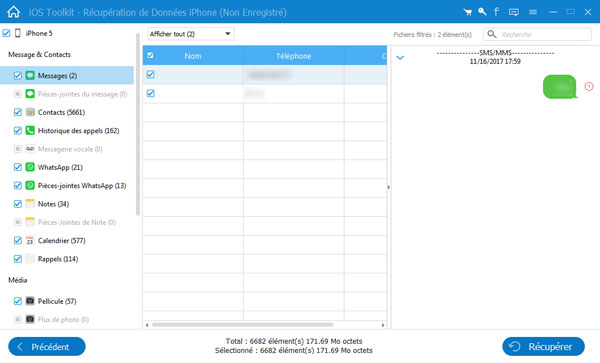Image resolution: width=600 pixels, height=363 pixels.
Task: Open Historique des appels (162)
Action: click(x=78, y=131)
